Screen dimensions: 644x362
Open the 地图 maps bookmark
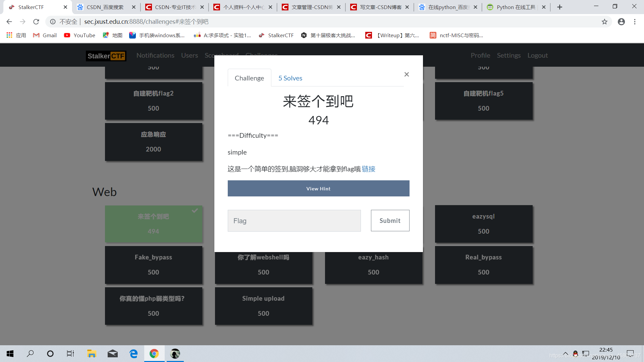[113, 35]
